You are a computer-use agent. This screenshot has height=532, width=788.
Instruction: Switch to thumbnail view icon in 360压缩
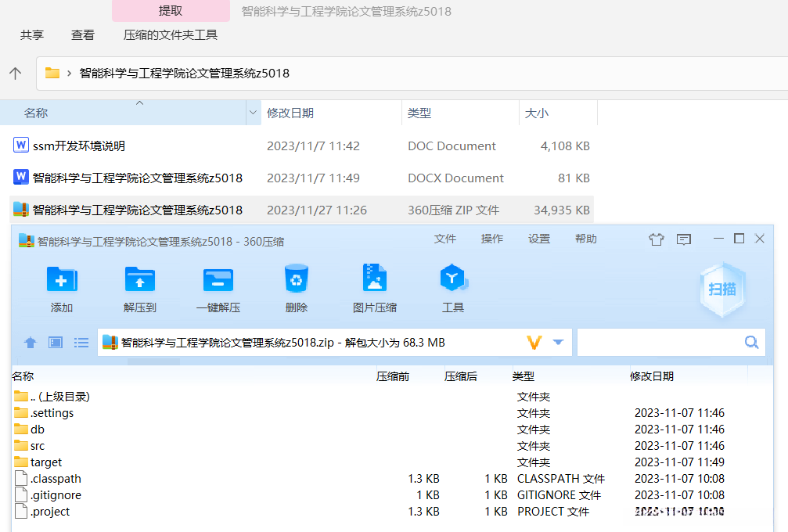pos(56,343)
